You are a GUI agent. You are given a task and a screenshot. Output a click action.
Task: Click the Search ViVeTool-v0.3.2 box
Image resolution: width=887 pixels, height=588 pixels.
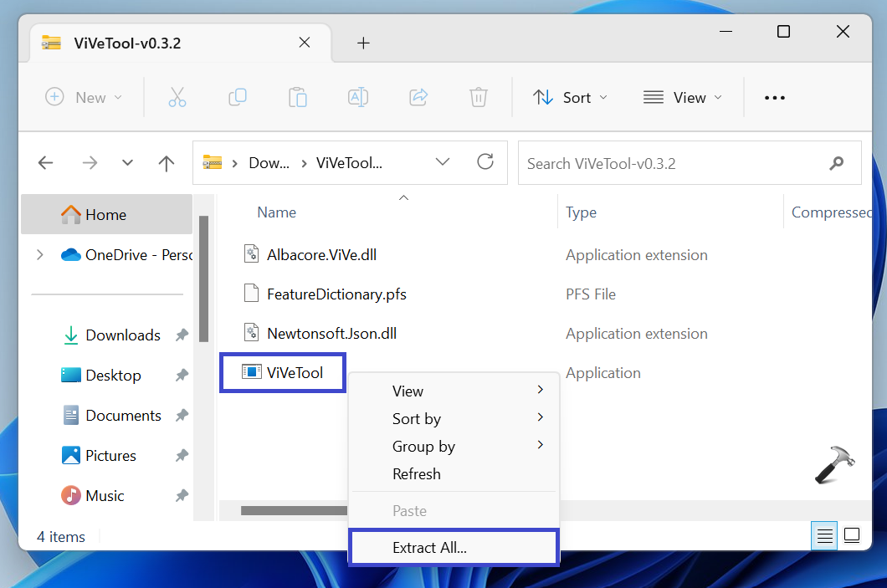tap(674, 164)
